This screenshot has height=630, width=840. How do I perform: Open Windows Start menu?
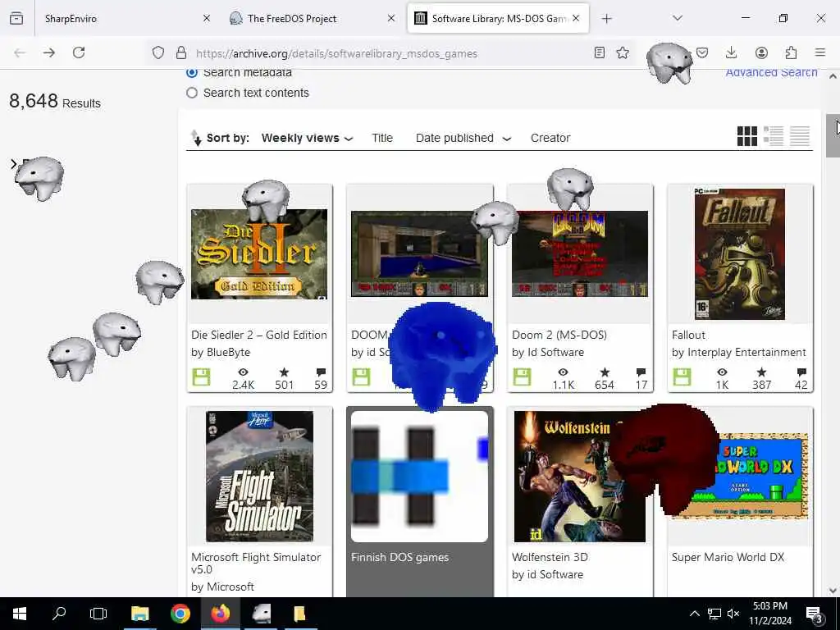[20, 614]
